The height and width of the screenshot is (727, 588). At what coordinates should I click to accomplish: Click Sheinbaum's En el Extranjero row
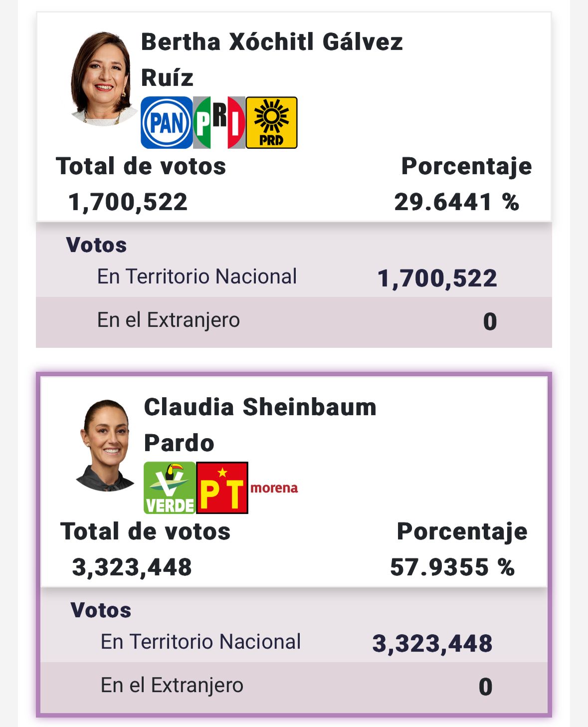coord(294,686)
